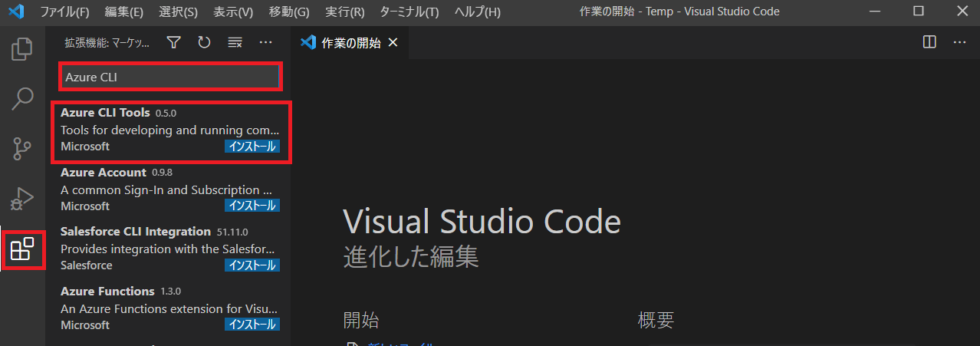Click version 51.11.0 of Salesforce CLI Integration
Screen dimensions: 980x346
(x=232, y=232)
